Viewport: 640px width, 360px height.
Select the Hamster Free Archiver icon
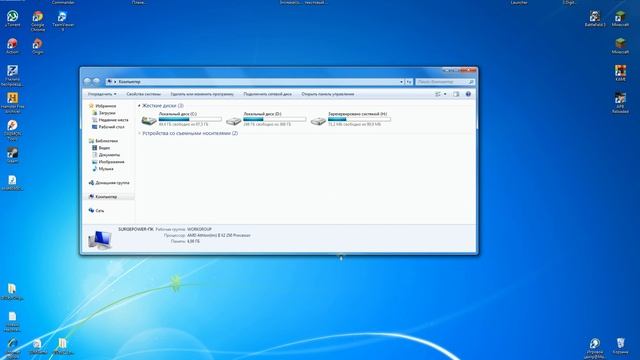12,102
